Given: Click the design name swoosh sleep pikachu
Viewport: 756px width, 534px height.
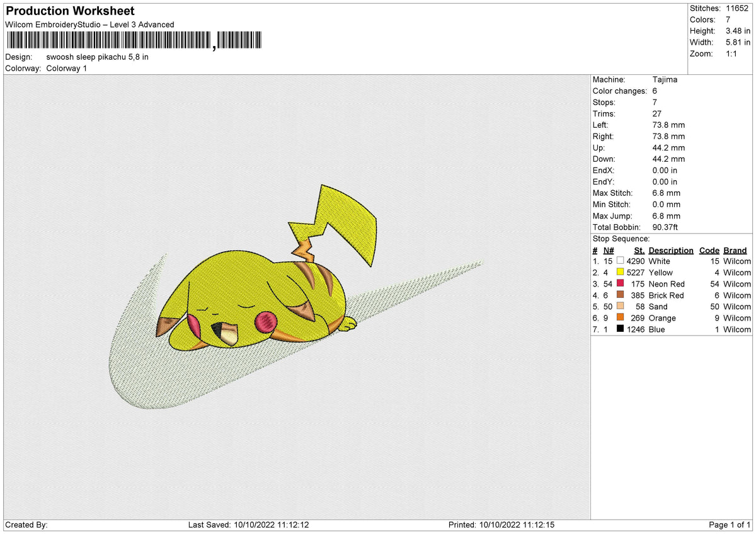Looking at the screenshot, I should 98,57.
